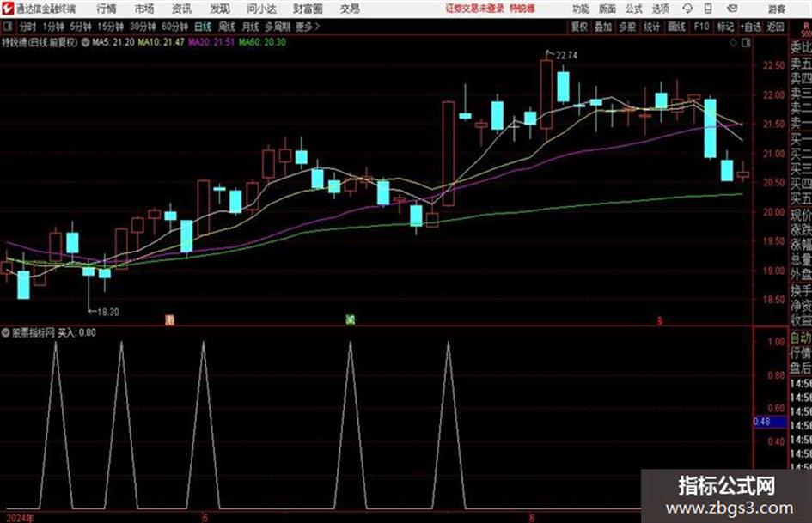Switch to 1分钟 period
812x523 pixels.
pyautogui.click(x=52, y=27)
